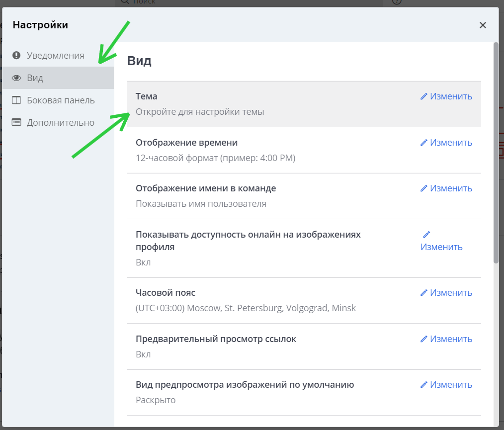Expand the Отображение времени section
Image resolution: width=504 pixels, height=430 pixels.
(186, 143)
